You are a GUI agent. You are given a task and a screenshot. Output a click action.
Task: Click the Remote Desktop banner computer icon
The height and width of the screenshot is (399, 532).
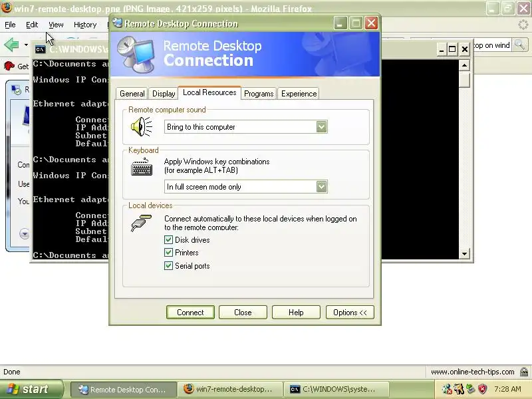[x=136, y=54]
